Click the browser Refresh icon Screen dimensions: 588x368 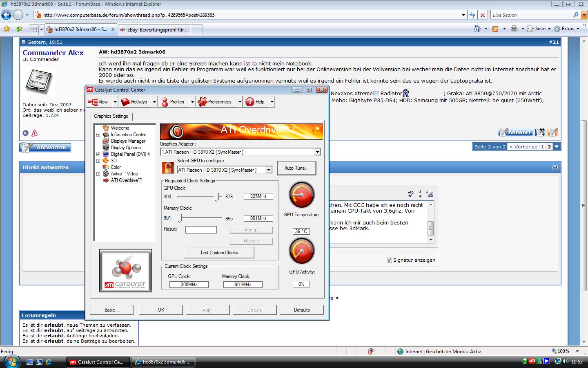[472, 15]
